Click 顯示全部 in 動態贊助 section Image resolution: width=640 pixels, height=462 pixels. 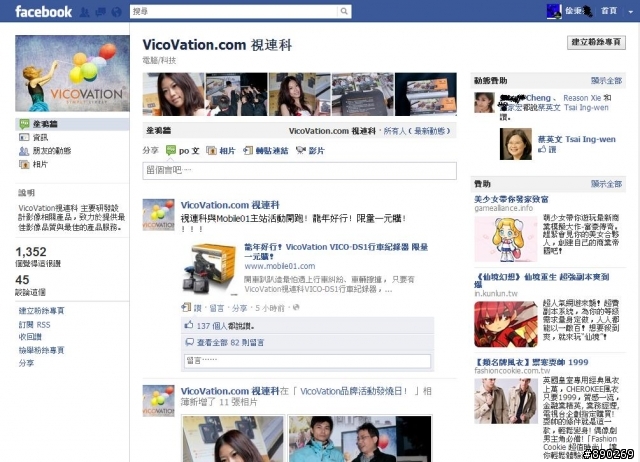[x=606, y=80]
